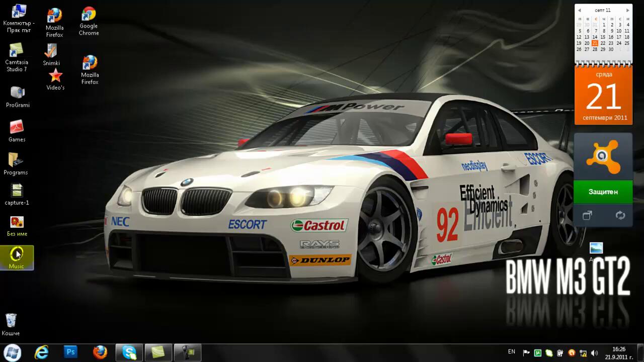Open Skype from the taskbar

[129, 352]
